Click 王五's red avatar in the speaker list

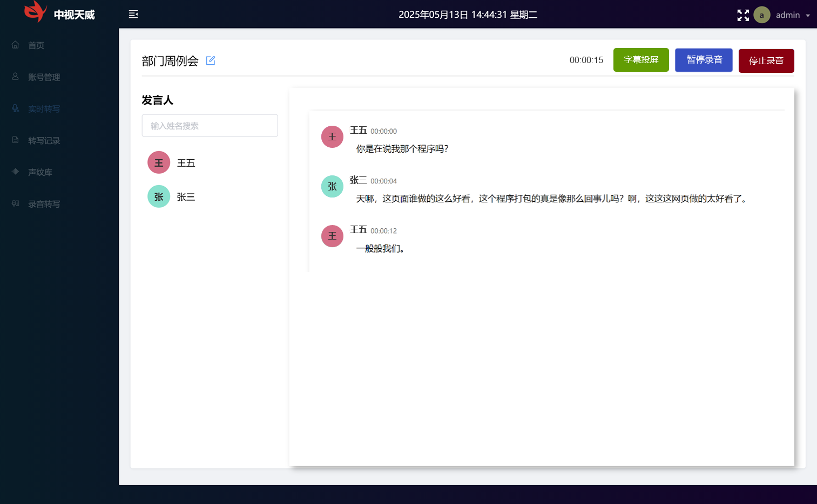pos(159,162)
